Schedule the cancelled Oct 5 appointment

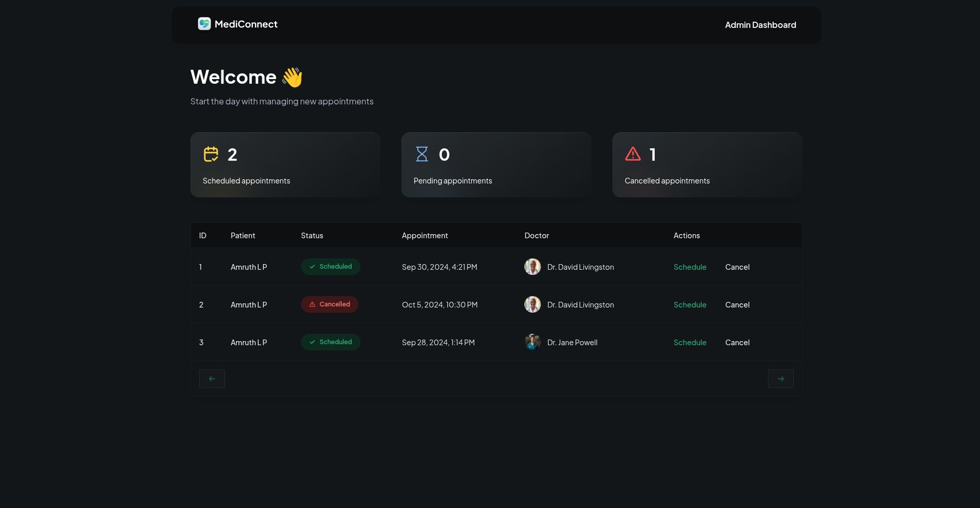690,305
